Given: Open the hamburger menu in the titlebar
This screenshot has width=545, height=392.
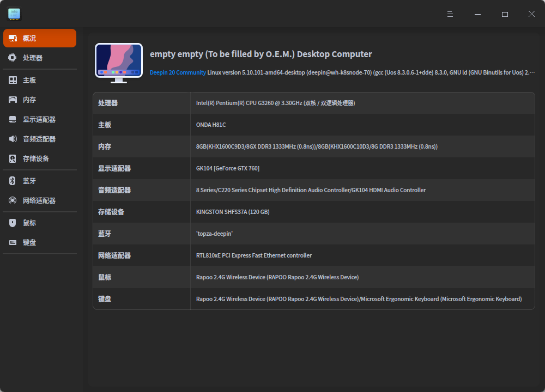Looking at the screenshot, I should point(450,14).
